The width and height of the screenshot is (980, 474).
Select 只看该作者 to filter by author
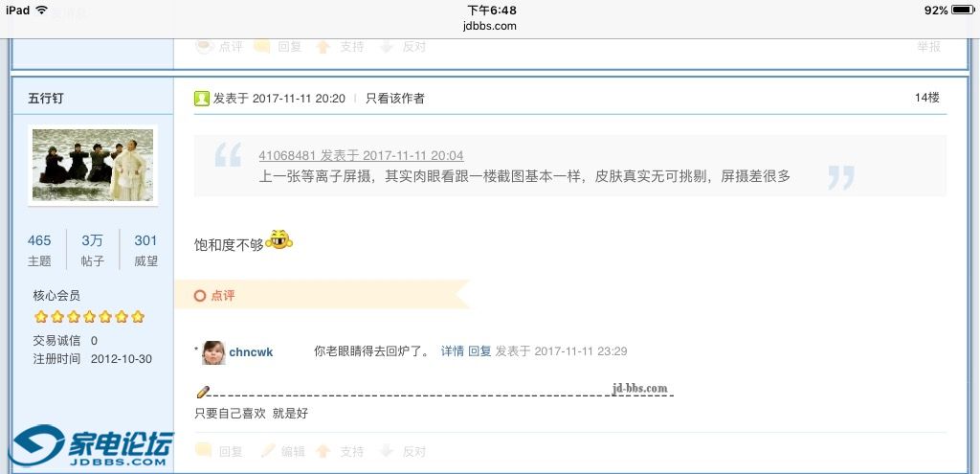[x=395, y=99]
